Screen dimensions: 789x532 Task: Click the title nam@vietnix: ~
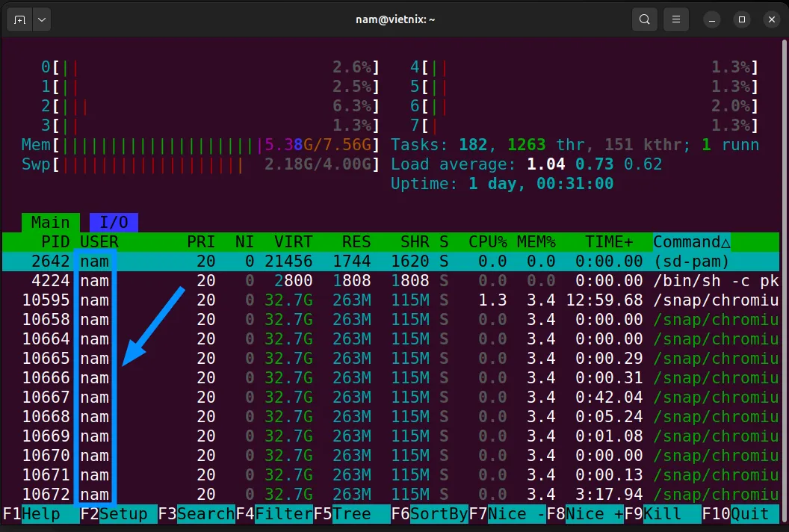pyautogui.click(x=395, y=19)
